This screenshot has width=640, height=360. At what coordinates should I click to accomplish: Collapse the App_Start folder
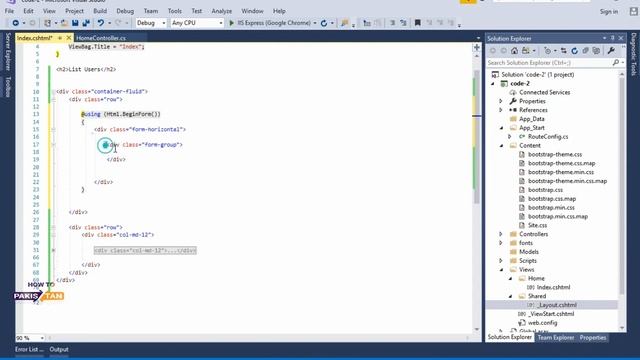click(502, 128)
